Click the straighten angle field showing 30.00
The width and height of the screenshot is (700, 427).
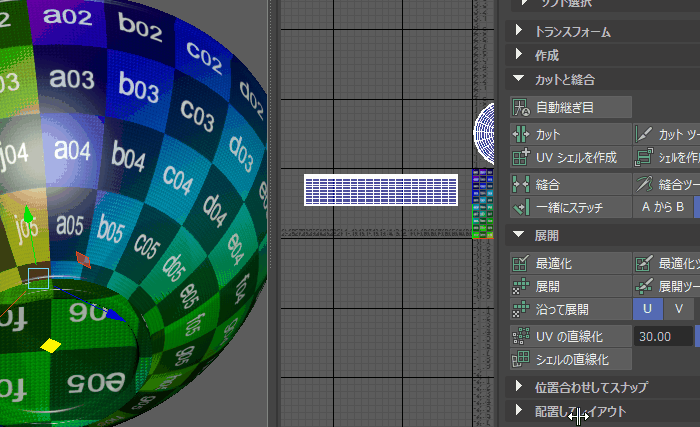click(663, 336)
